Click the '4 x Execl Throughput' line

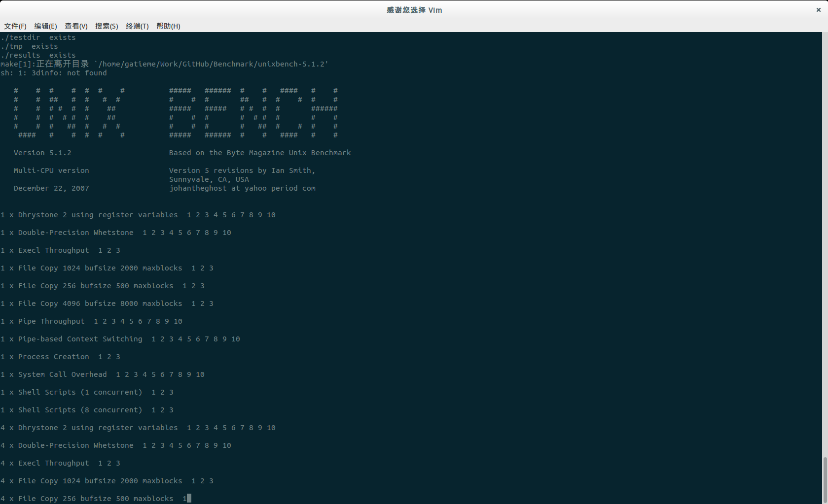[60, 463]
